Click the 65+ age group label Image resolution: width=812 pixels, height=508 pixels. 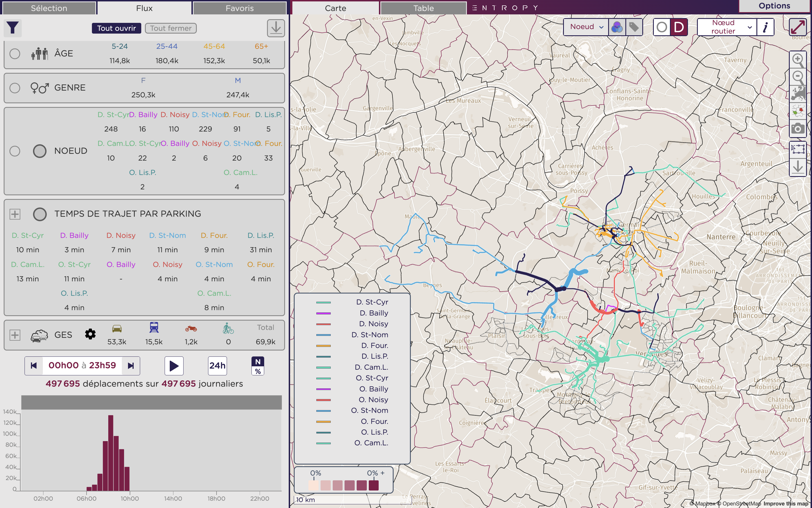(x=261, y=46)
